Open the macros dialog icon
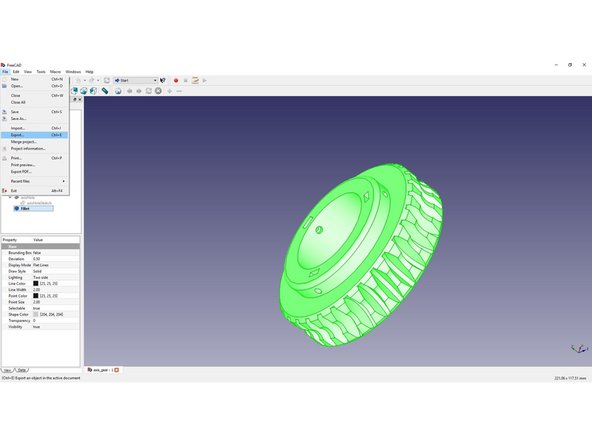Viewport: 592px width, 444px height. click(x=195, y=80)
